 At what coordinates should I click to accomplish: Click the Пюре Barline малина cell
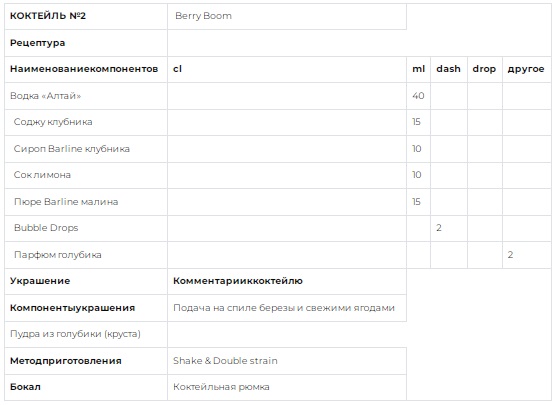[86, 202]
